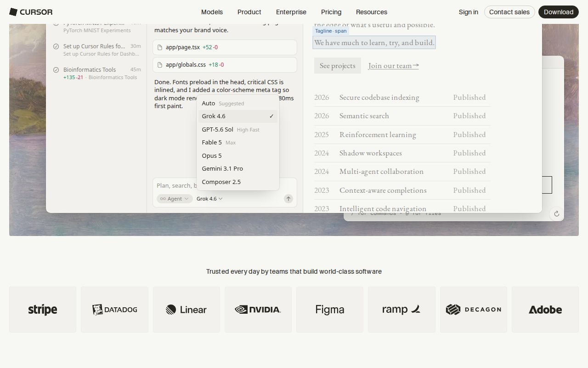
Task: Click the Linear logo card
Action: [187, 310]
